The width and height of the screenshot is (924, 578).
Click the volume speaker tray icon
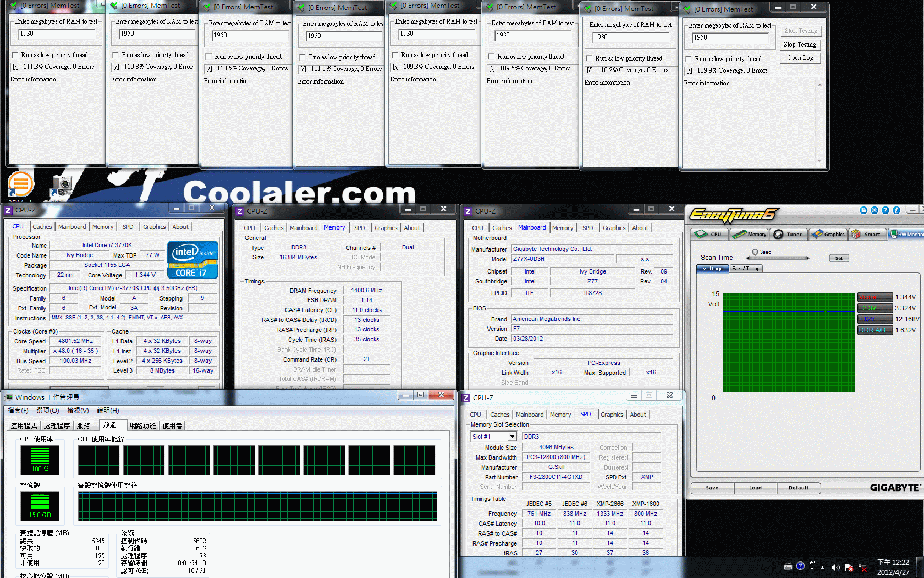pos(836,567)
